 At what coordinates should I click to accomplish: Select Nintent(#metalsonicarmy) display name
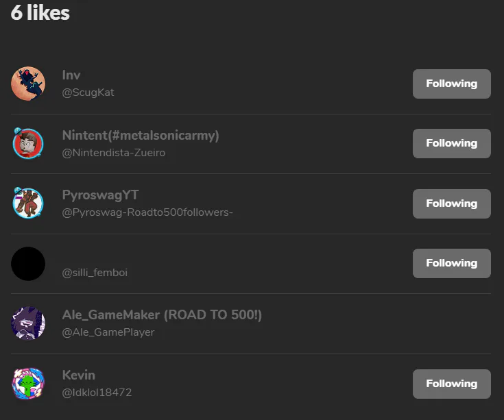[141, 135]
